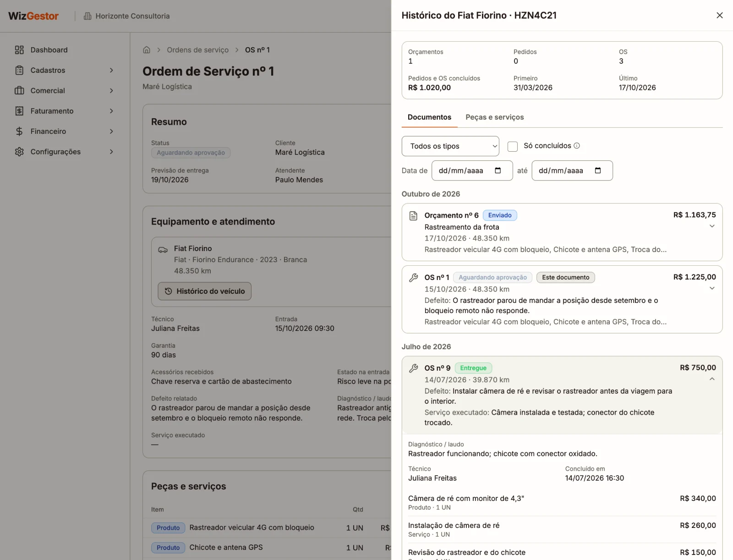This screenshot has height=560, width=733.
Task: Click the Faturamento invoice icon
Action: coord(19,111)
